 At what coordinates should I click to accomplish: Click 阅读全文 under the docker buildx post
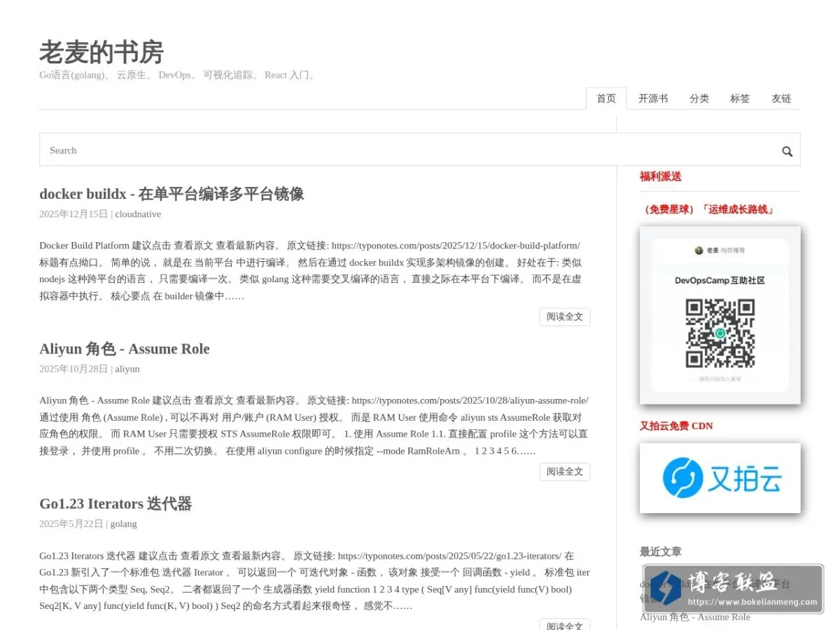click(565, 317)
